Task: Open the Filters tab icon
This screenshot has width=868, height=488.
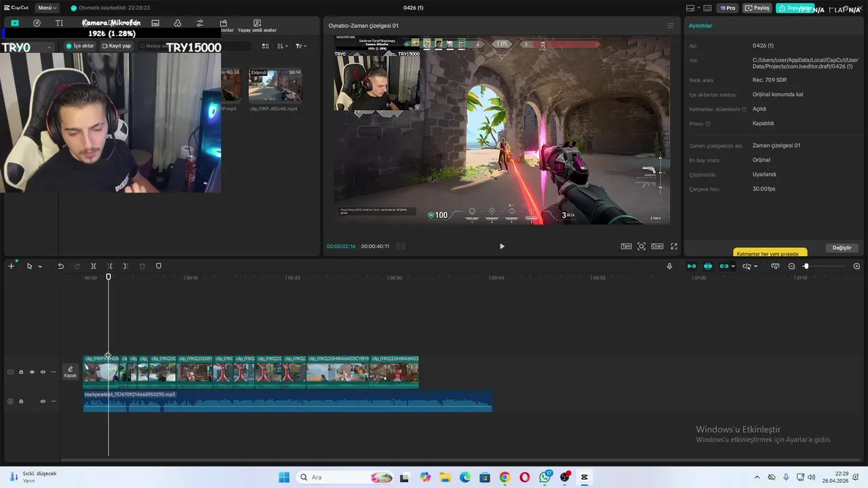Action: click(178, 23)
